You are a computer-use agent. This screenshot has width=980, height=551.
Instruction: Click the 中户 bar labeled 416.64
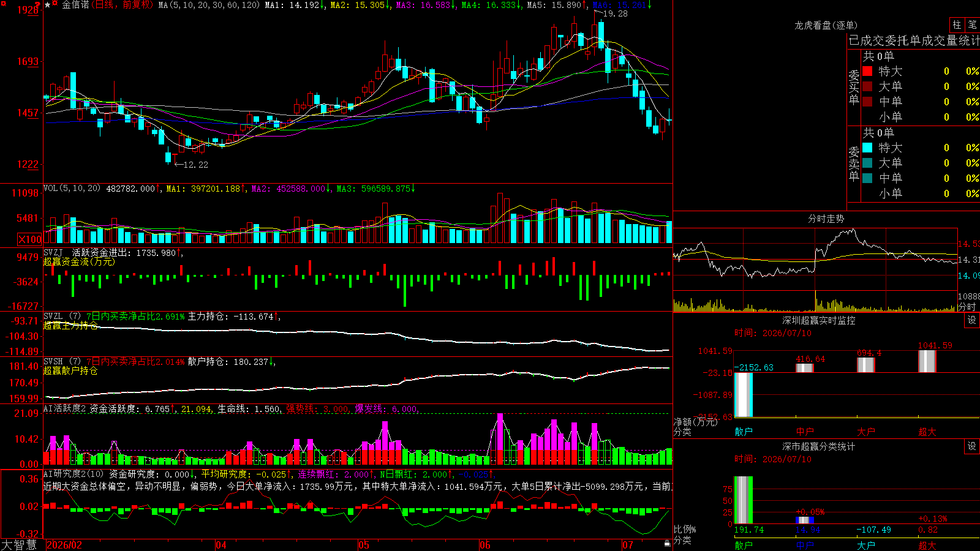pyautogui.click(x=805, y=368)
